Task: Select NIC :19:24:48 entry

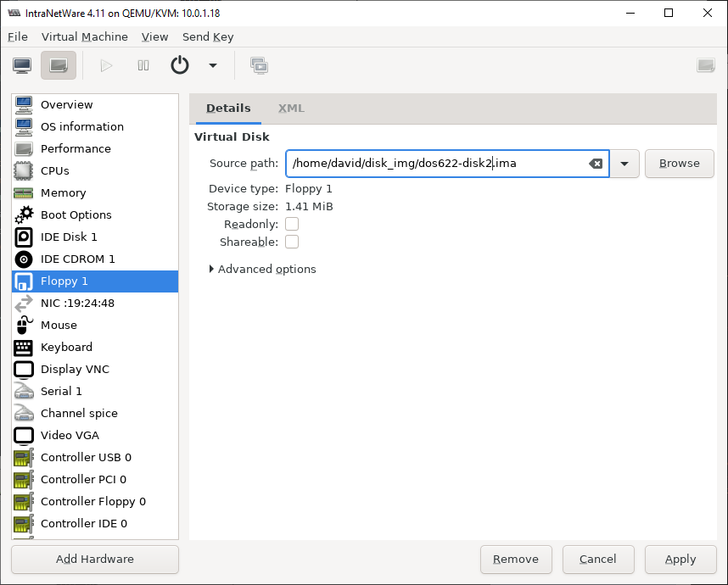Action: coord(95,303)
